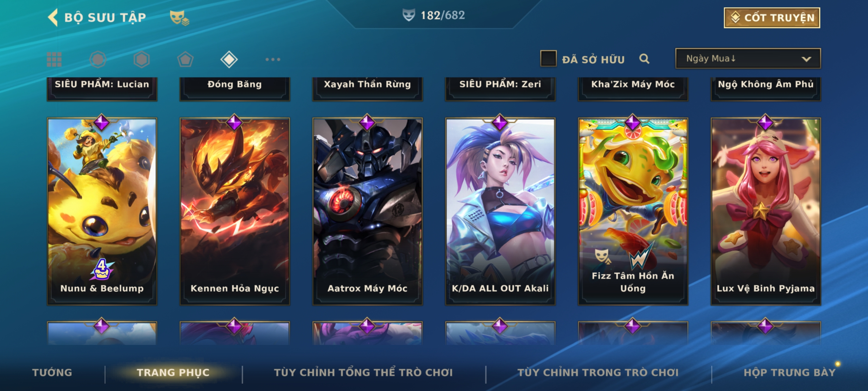Image resolution: width=868 pixels, height=391 pixels.
Task: Filter by the pentagon rarity icon
Action: [185, 59]
